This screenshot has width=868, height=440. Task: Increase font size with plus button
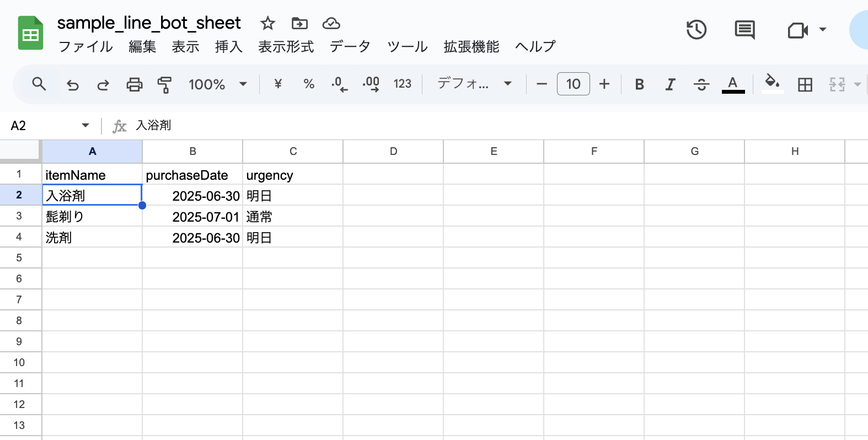tap(604, 84)
